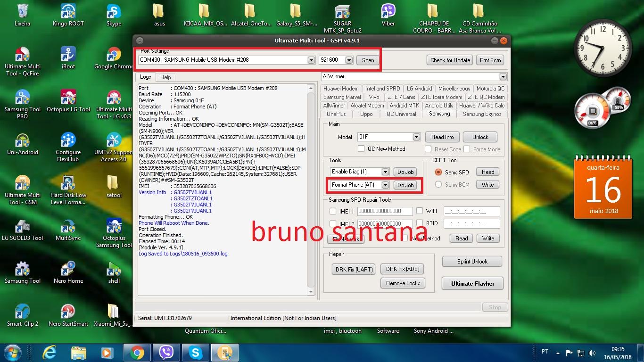Check the IMEI 1 checkbox
644x362 pixels.
click(333, 211)
